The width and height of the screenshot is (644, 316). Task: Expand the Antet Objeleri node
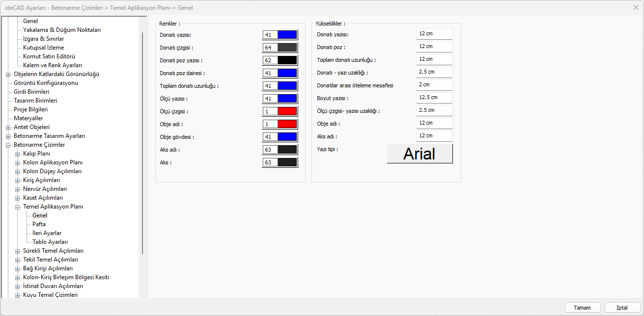pos(8,127)
